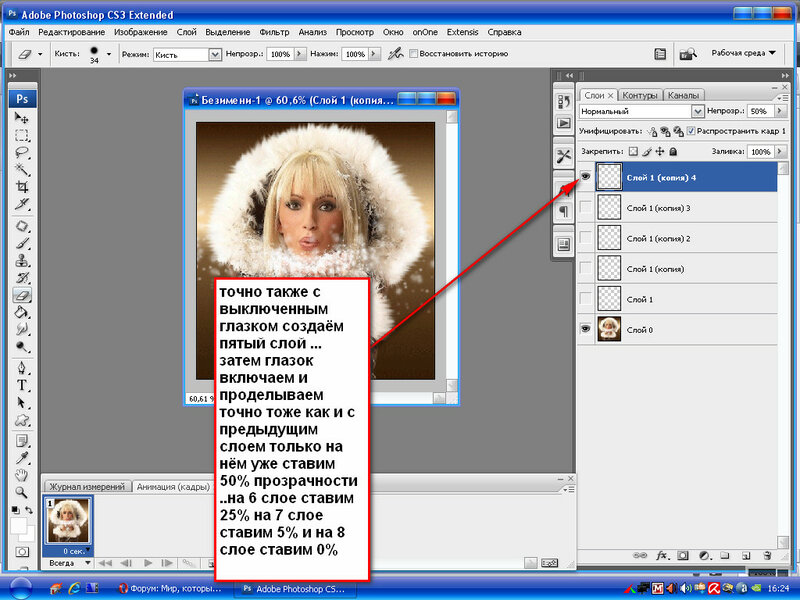Select the Lasso tool
The height and width of the screenshot is (600, 800).
pos(21,153)
